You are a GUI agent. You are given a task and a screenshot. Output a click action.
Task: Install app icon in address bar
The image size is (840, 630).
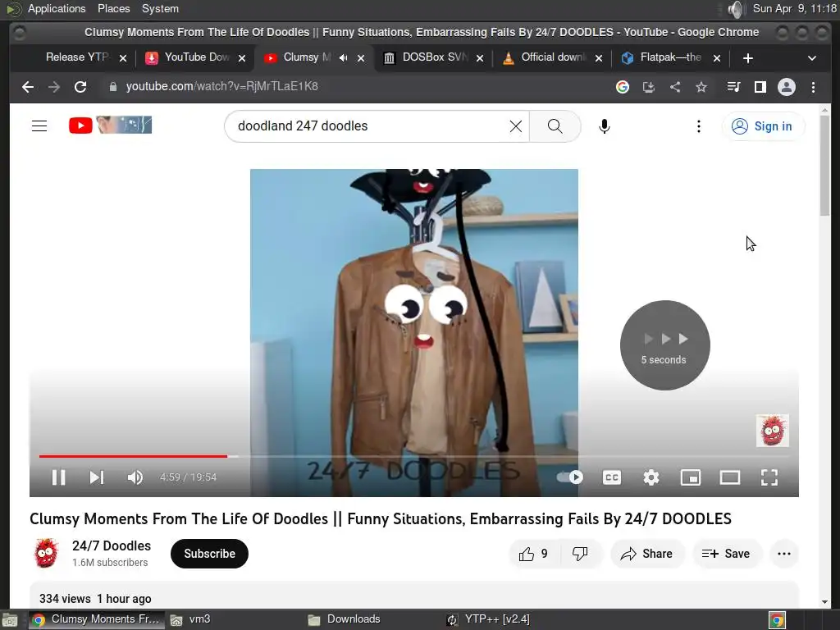point(649,87)
